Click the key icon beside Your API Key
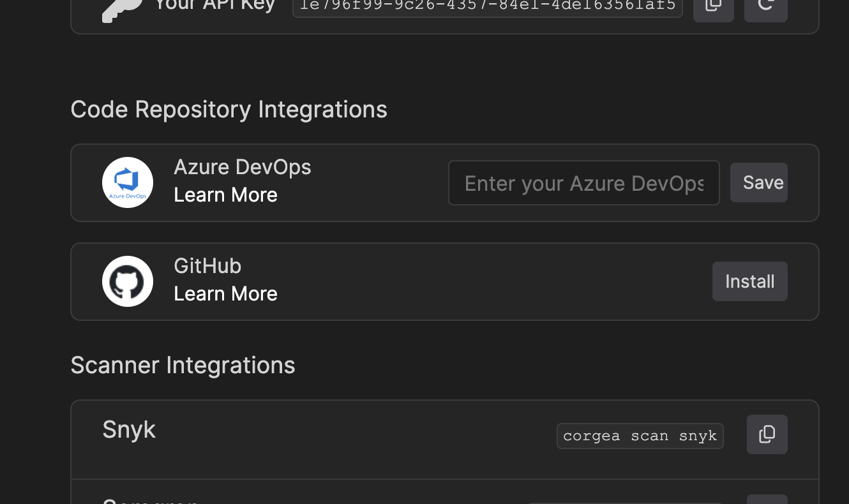Viewport: 849px width, 504px height. click(122, 10)
